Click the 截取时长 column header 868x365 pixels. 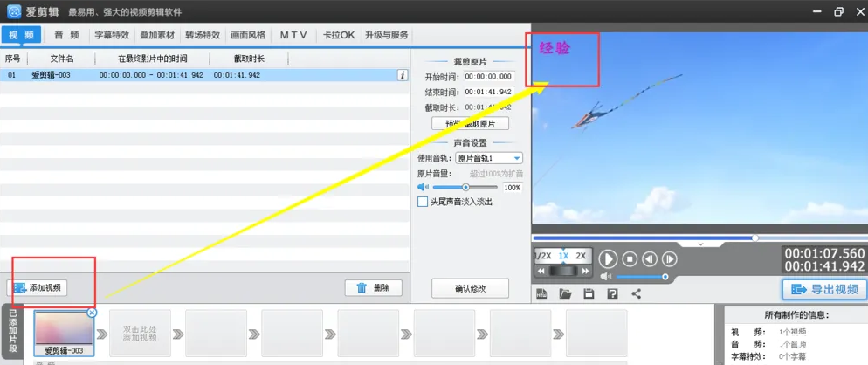(x=249, y=59)
